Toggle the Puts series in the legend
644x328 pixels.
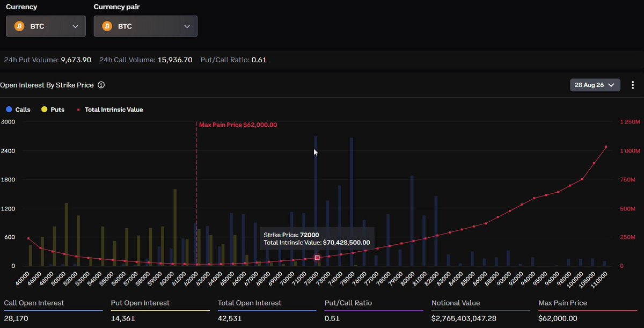click(x=53, y=110)
